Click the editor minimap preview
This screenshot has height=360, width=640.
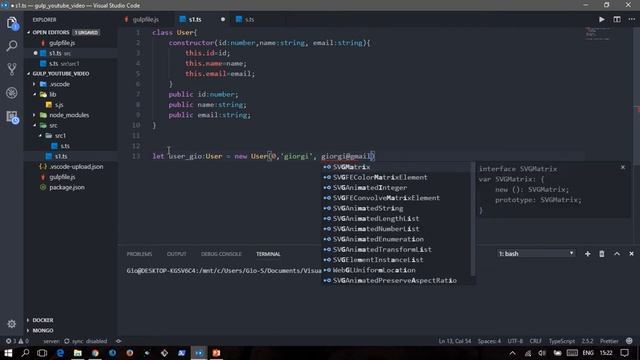598,33
